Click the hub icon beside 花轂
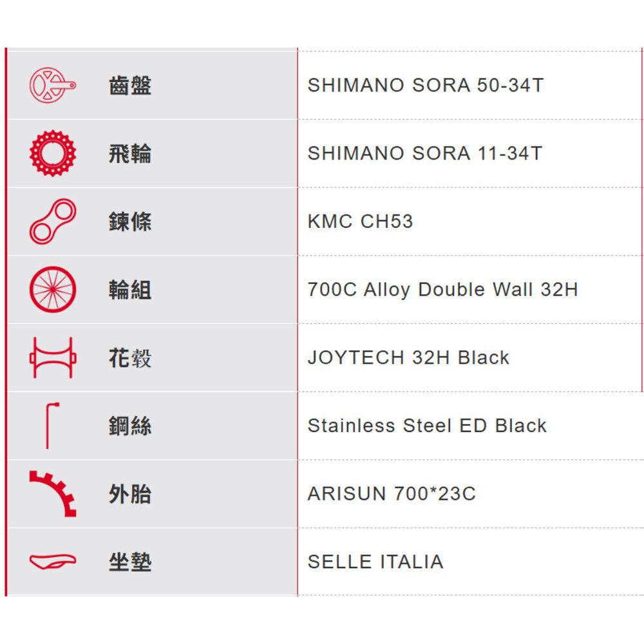This screenshot has height=644, width=644. [x=52, y=357]
